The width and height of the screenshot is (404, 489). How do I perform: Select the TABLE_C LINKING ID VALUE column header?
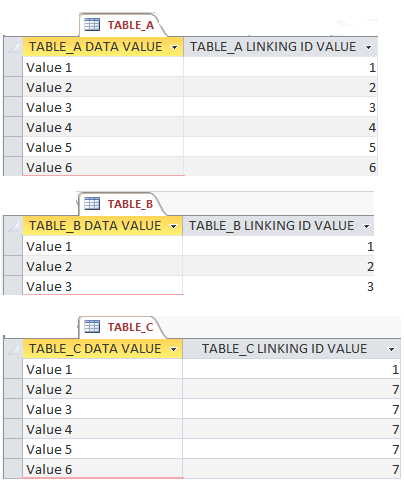click(x=291, y=349)
